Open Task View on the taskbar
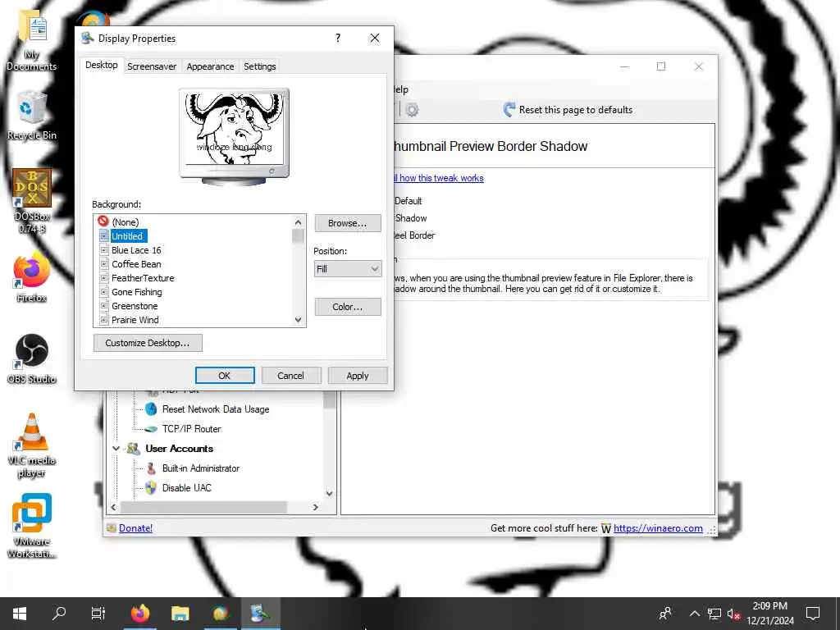Image resolution: width=840 pixels, height=630 pixels. [x=98, y=614]
